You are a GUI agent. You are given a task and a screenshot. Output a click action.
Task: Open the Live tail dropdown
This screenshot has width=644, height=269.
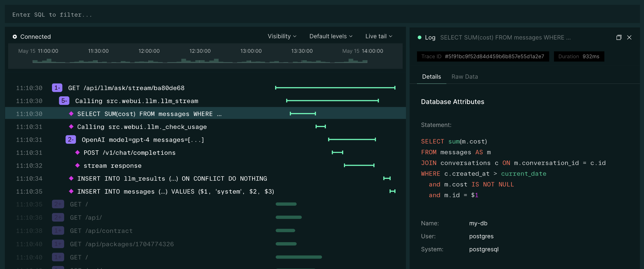(379, 36)
